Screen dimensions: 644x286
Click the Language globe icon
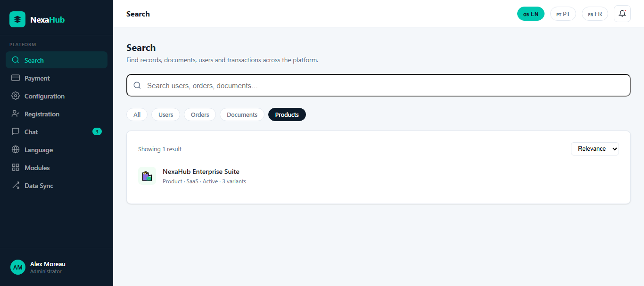point(16,150)
